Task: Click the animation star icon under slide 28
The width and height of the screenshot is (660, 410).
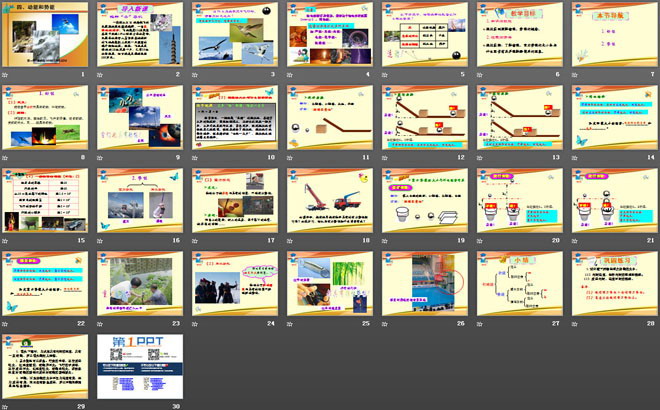Action: 575,323
